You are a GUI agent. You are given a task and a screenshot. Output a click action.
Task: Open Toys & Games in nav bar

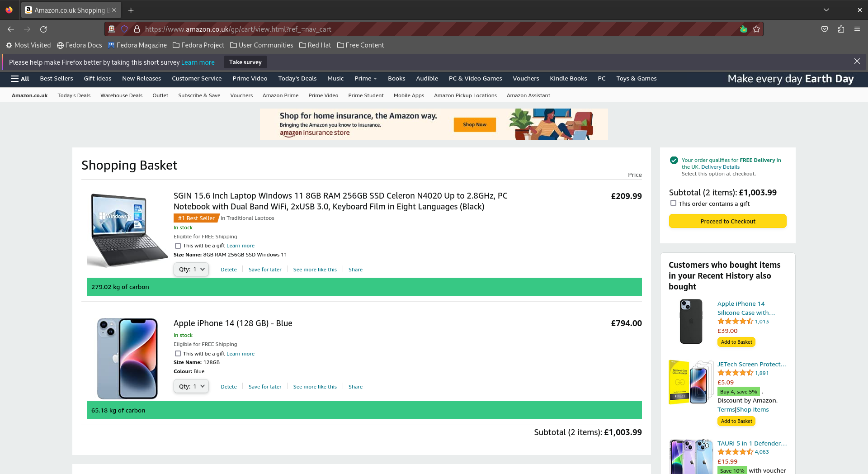[636, 79]
